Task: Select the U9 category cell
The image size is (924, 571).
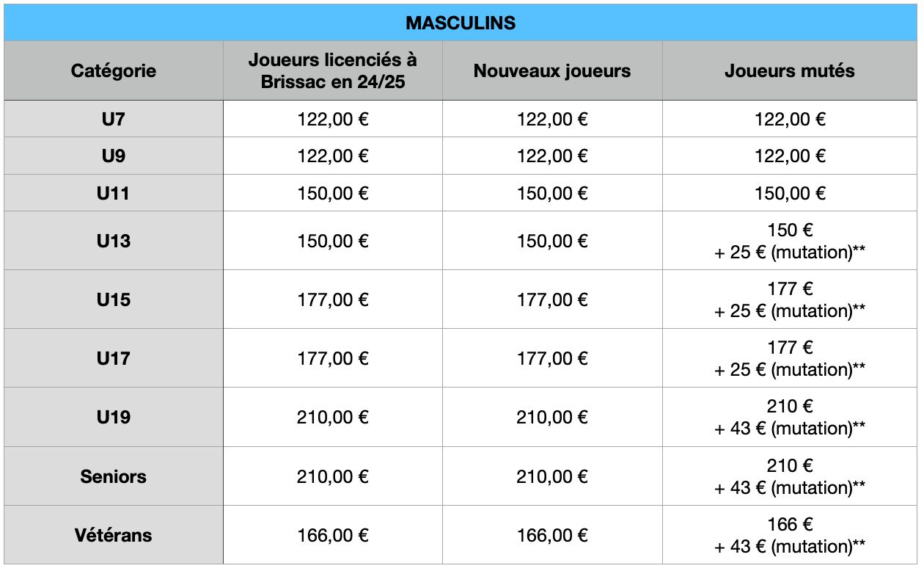Action: click(x=114, y=156)
